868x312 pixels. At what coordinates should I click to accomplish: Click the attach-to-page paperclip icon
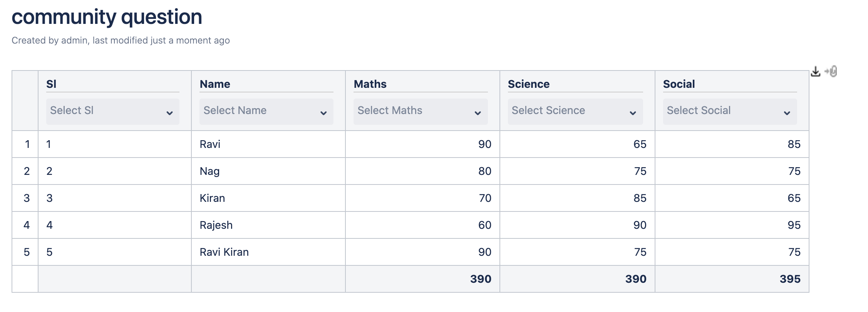[x=831, y=72]
